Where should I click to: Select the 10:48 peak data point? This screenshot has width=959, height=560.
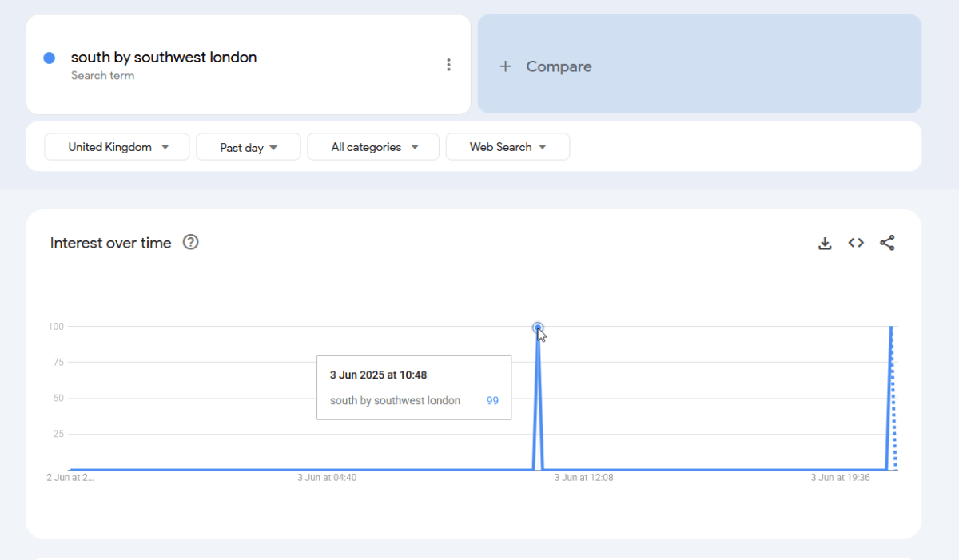[x=538, y=327]
